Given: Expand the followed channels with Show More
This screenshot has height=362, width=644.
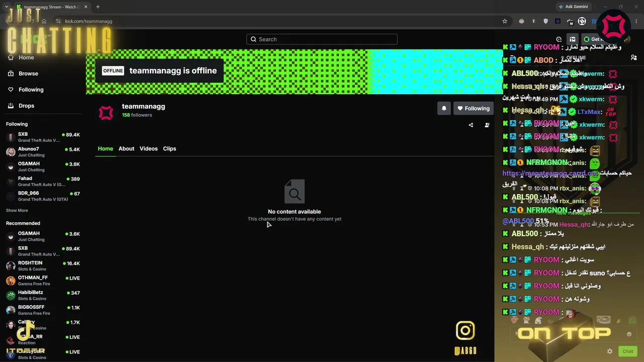Looking at the screenshot, I should tap(17, 210).
